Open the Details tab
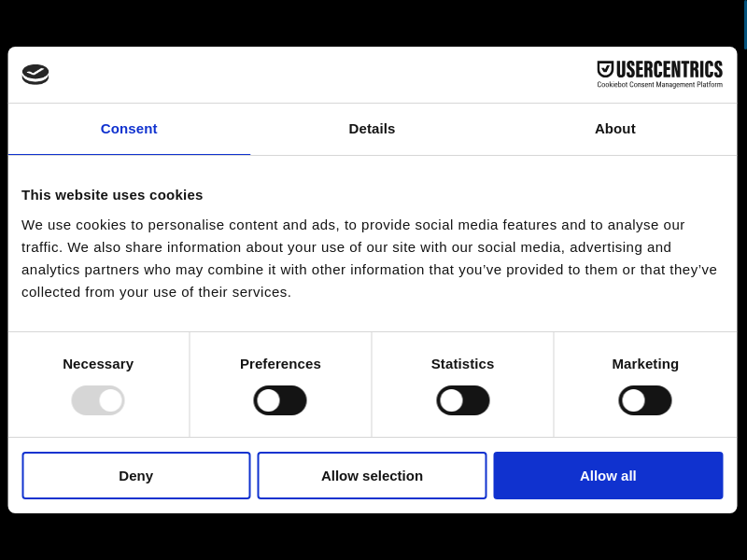 coord(372,129)
